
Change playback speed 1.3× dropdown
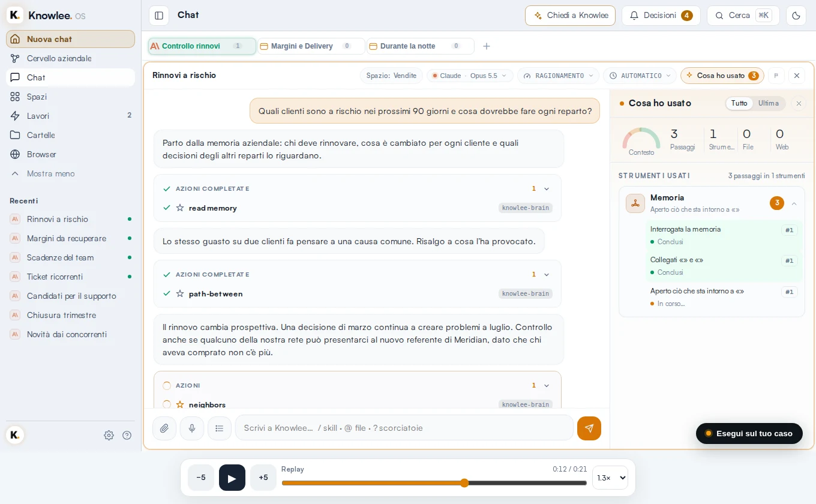[x=610, y=478]
